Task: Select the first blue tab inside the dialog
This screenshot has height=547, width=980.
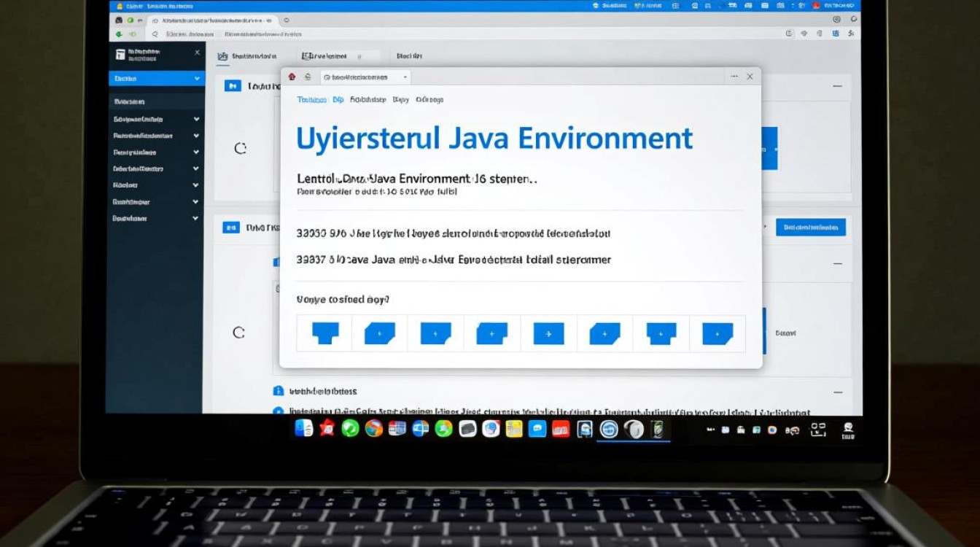Action: [311, 99]
